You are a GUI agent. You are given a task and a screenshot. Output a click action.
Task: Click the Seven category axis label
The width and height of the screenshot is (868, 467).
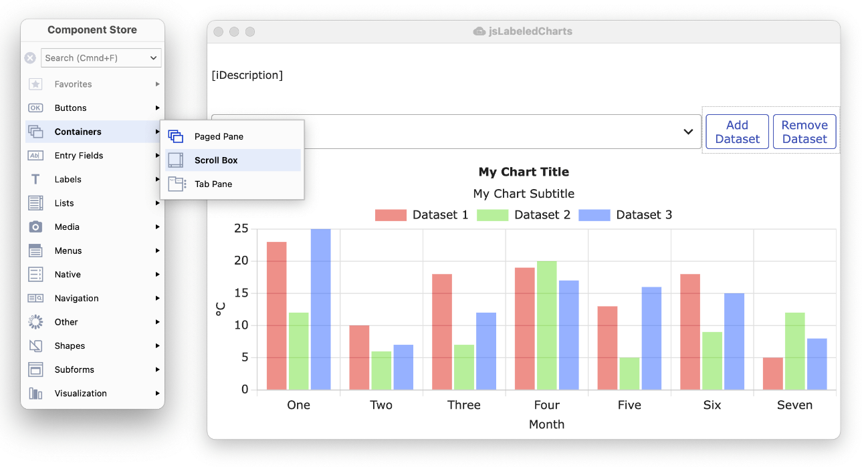pos(794,405)
